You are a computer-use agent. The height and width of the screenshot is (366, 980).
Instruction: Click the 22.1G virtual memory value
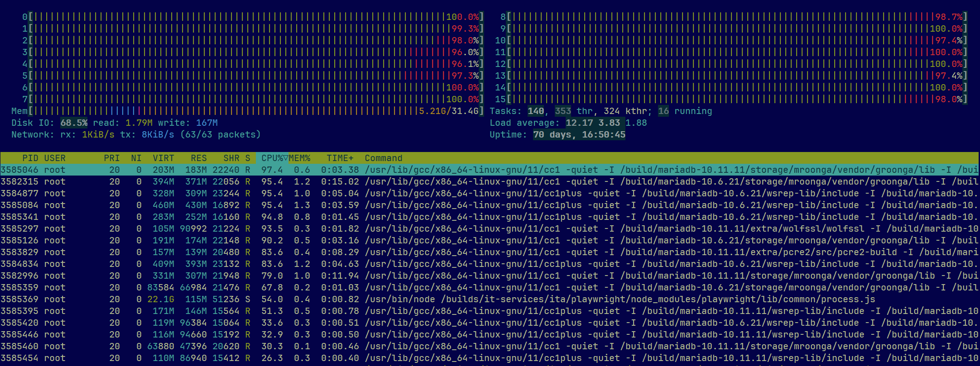161,299
